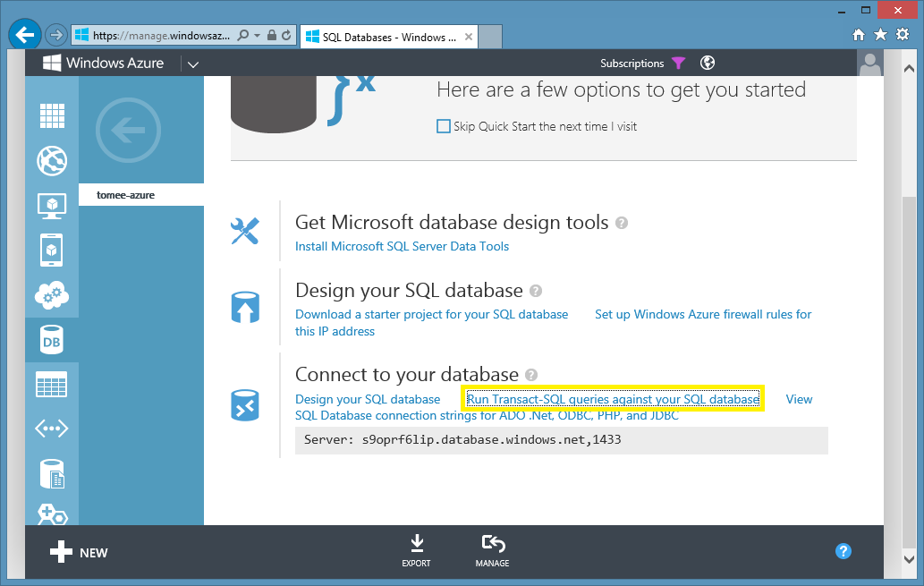Open the address bar dropdown arrow

[x=257, y=36]
